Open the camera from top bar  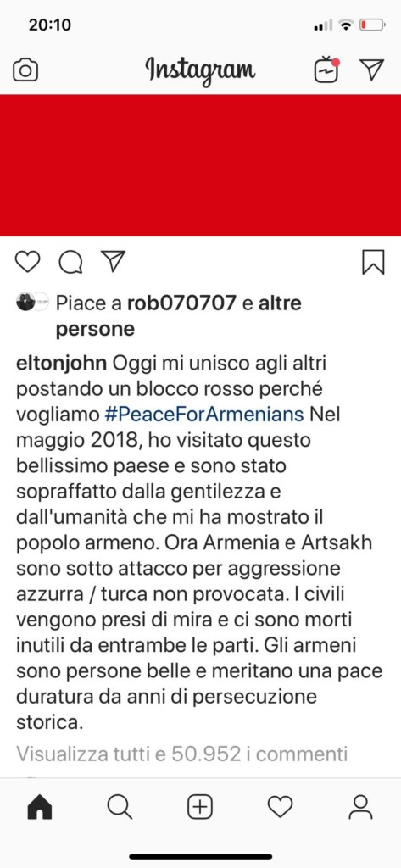click(x=25, y=70)
